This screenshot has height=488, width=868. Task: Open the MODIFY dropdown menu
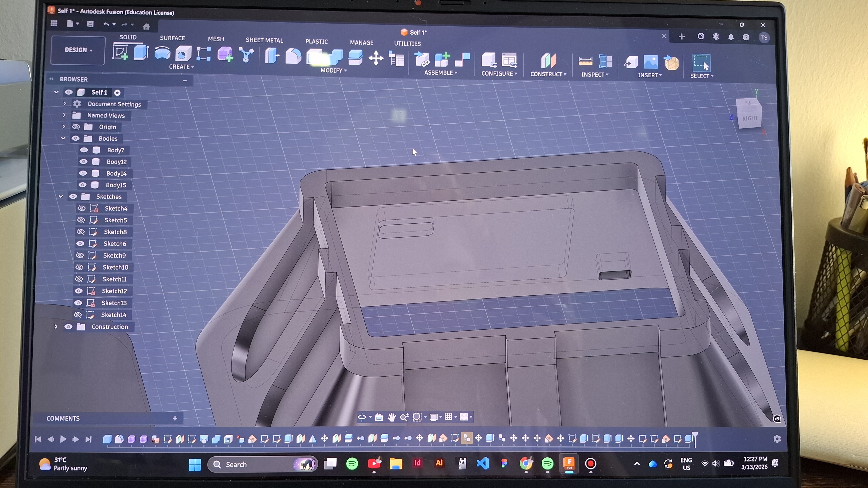pyautogui.click(x=334, y=70)
